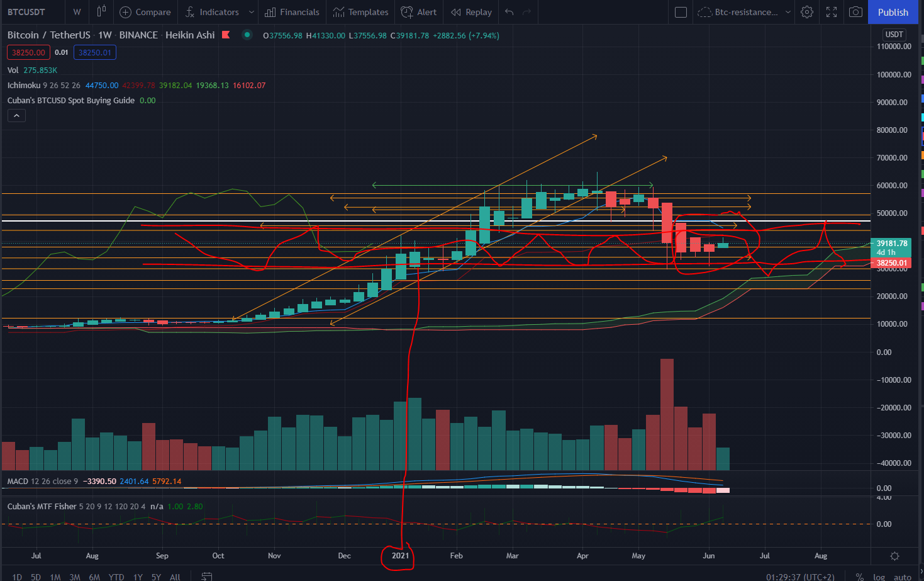This screenshot has width=924, height=581.
Task: Start bar Replay mode
Action: 471,12
